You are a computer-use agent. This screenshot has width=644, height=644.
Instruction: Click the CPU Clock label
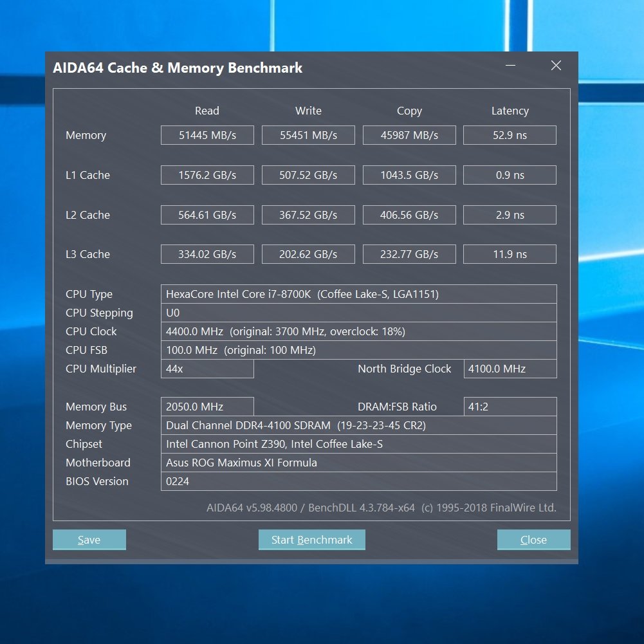91,331
